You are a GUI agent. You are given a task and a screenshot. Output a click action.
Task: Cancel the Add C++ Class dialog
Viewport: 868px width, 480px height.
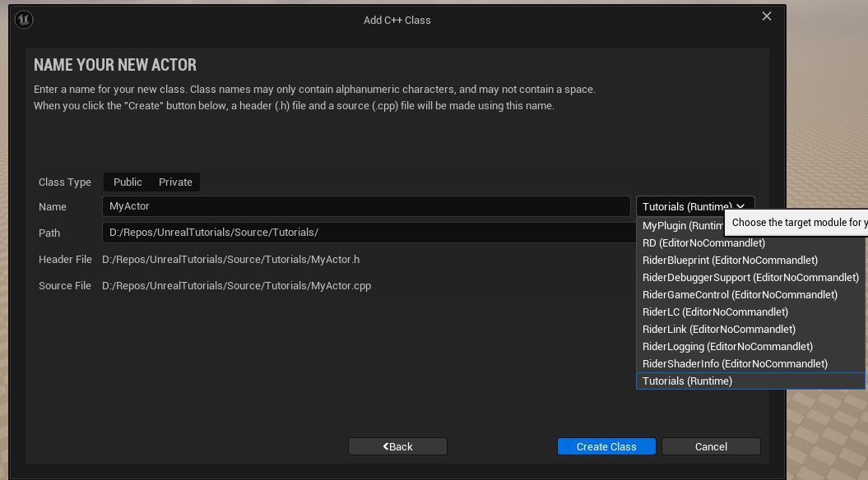[x=711, y=446]
